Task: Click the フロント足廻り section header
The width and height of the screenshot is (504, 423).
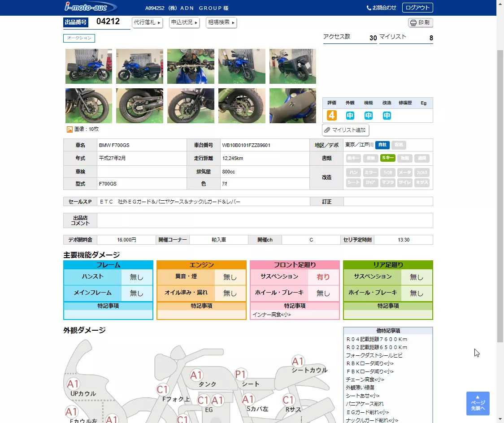Action: pos(295,265)
